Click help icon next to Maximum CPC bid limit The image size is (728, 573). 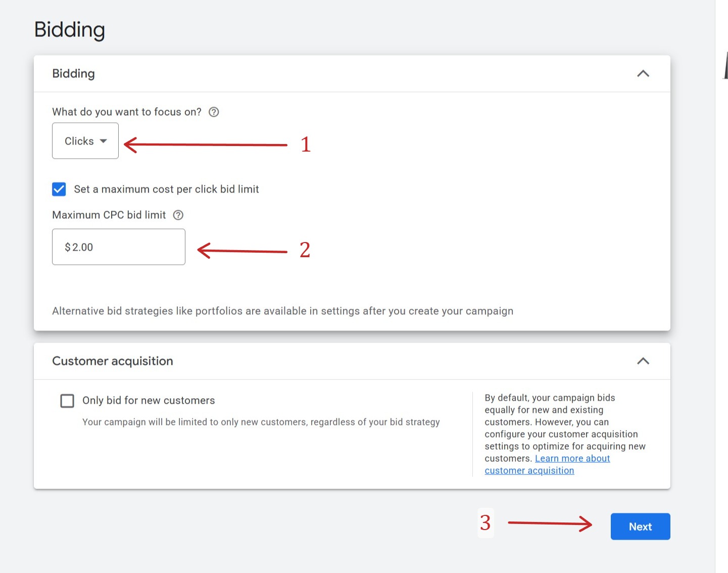click(x=178, y=215)
